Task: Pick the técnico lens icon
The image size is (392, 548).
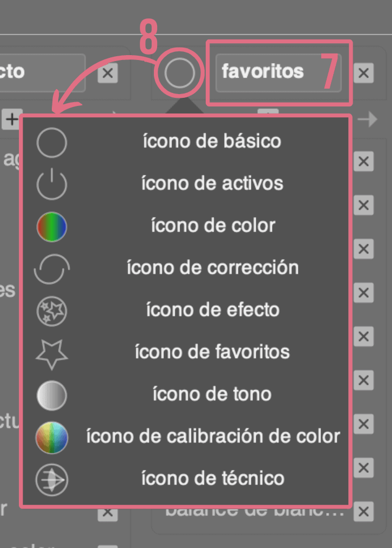Action: pyautogui.click(x=52, y=480)
